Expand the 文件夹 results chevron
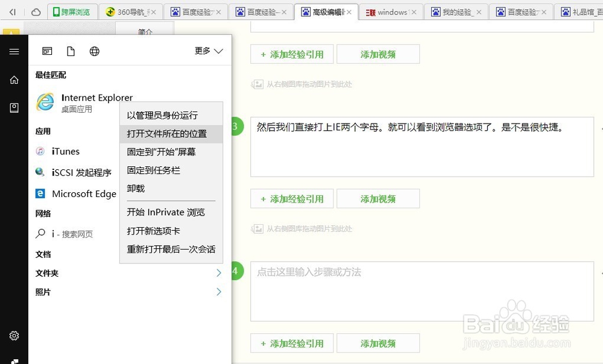The image size is (603, 364). pyautogui.click(x=219, y=273)
